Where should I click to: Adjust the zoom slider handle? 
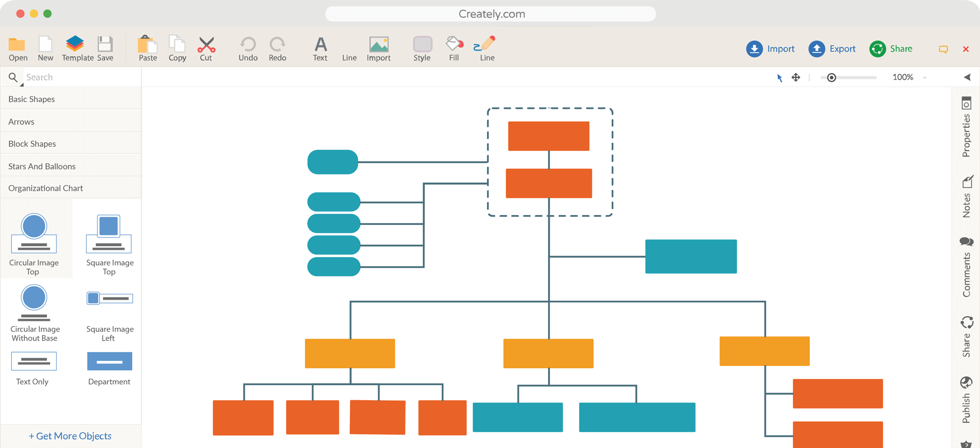point(832,78)
